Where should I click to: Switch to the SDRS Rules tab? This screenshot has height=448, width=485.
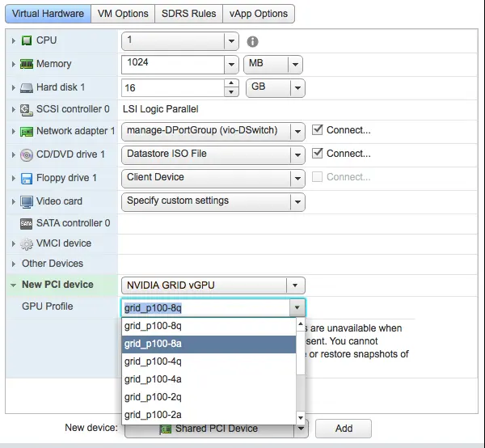click(x=188, y=14)
